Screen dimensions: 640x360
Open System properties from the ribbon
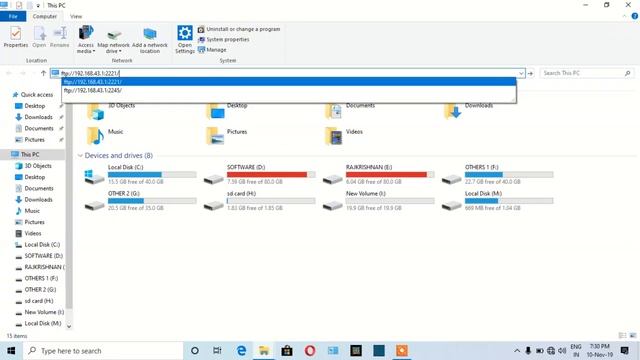[224, 40]
